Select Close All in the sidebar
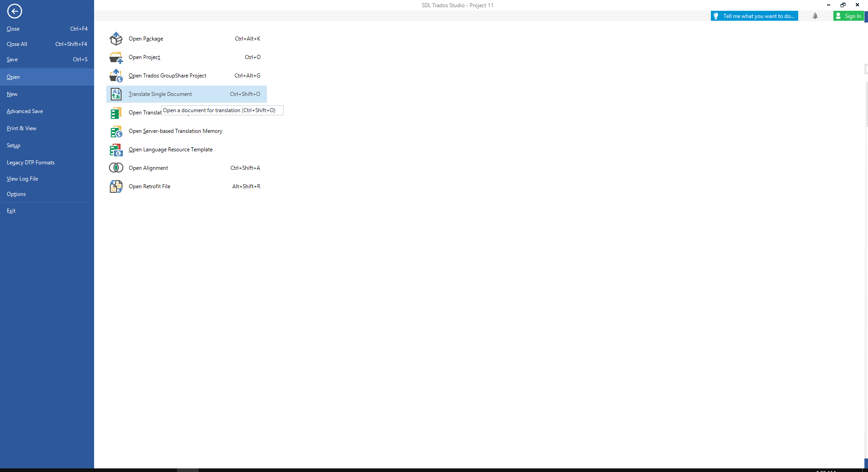 pos(47,44)
